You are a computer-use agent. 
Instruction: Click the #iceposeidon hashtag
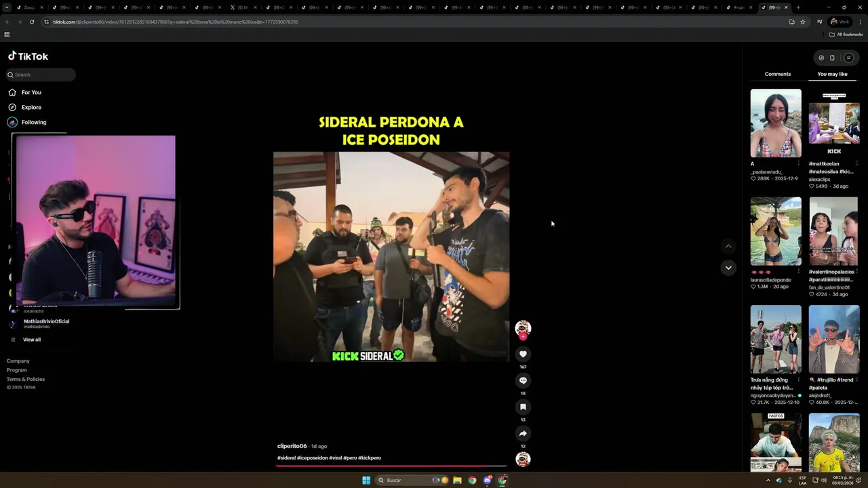coord(312,457)
